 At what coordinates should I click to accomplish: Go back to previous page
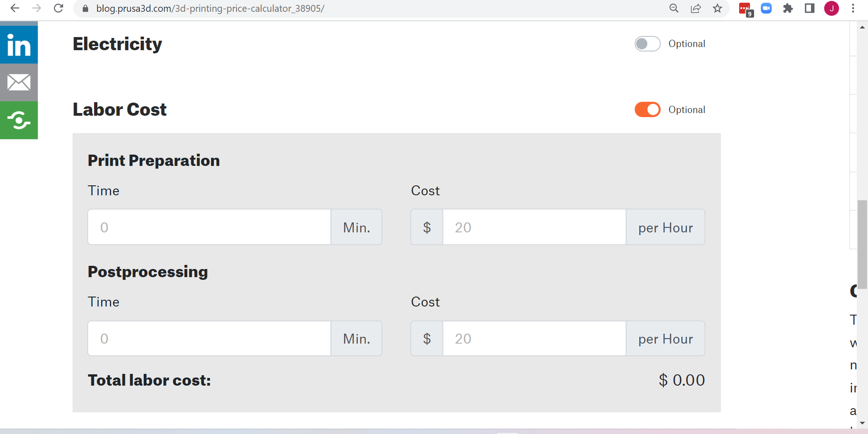(x=15, y=8)
